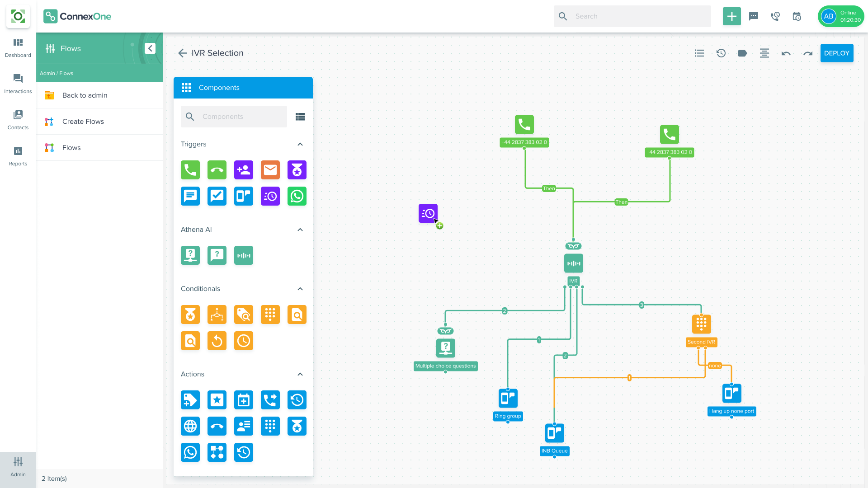Select the scheduled history trigger component

click(x=270, y=196)
